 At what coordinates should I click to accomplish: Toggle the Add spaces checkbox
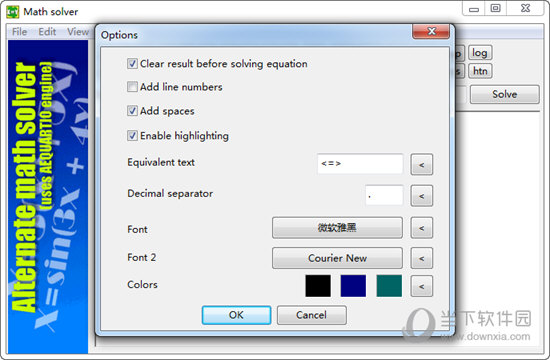pyautogui.click(x=132, y=111)
